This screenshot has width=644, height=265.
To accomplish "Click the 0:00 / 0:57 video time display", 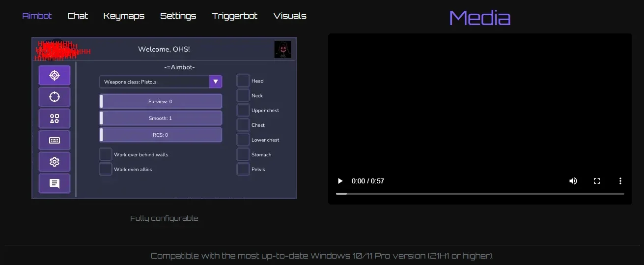I will point(368,181).
